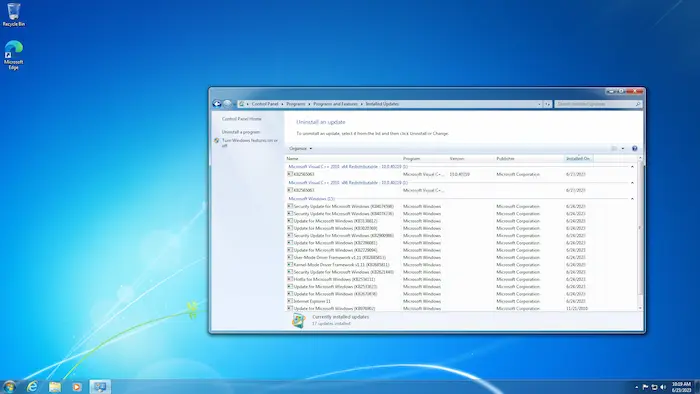Select the update installed on 11/21/2010

[462, 308]
